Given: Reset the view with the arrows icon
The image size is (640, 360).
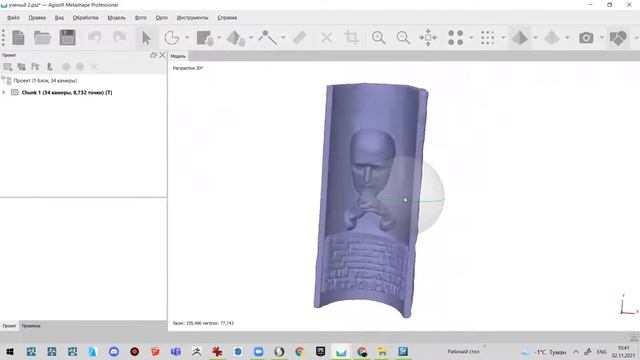Looking at the screenshot, I should click(428, 38).
